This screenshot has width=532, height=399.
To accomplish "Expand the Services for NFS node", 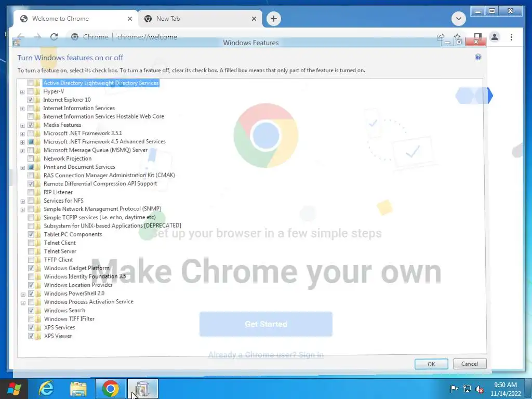I will 23,201.
